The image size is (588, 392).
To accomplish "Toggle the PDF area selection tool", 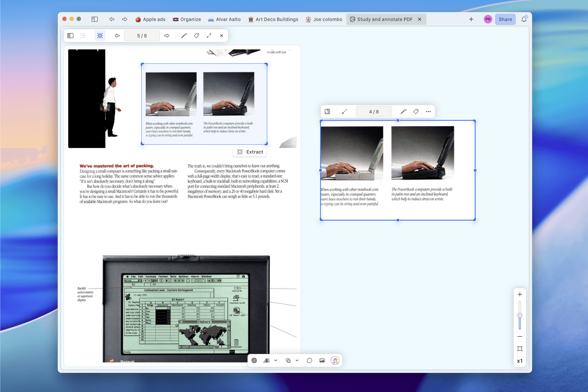I will [x=100, y=36].
